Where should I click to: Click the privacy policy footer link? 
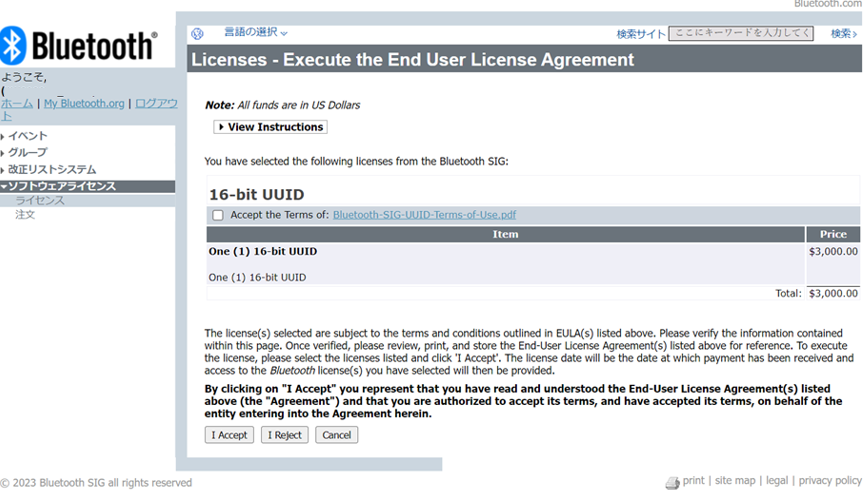(830, 481)
